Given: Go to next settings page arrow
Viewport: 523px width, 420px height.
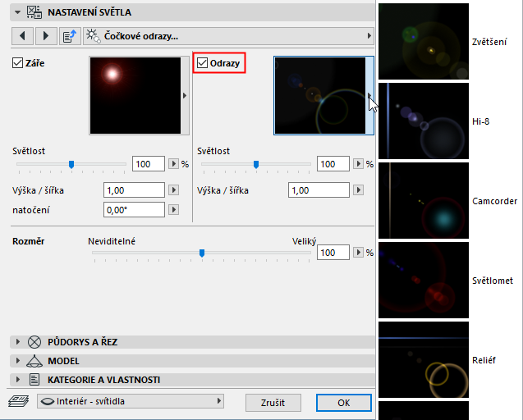Looking at the screenshot, I should tap(46, 35).
